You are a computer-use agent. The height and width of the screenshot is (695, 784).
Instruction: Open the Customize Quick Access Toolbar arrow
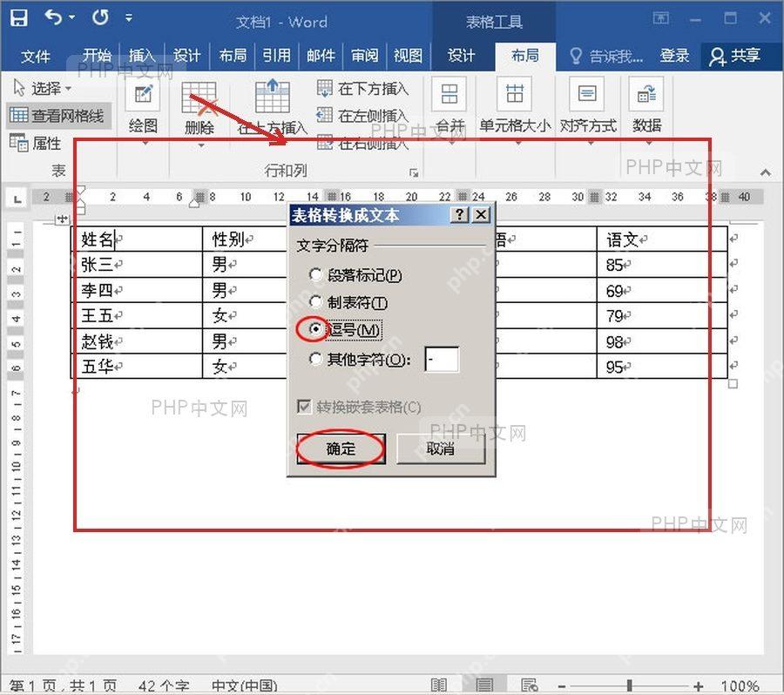pos(129,18)
